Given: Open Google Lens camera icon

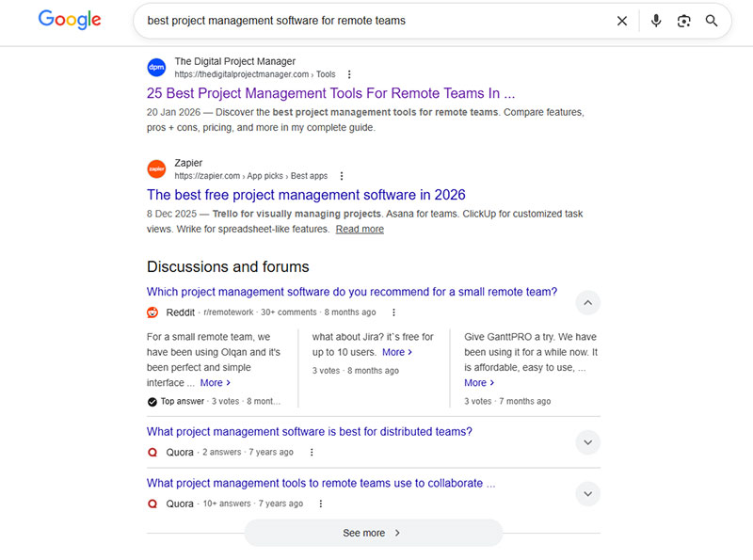Looking at the screenshot, I should point(684,21).
